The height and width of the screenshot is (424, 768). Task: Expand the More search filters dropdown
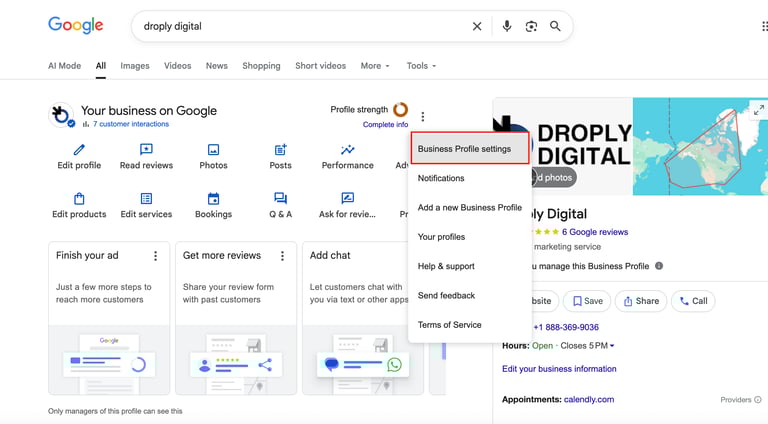(x=375, y=66)
